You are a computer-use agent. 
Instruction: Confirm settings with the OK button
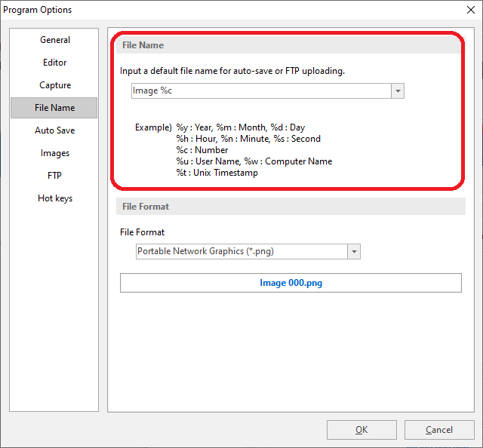click(361, 430)
